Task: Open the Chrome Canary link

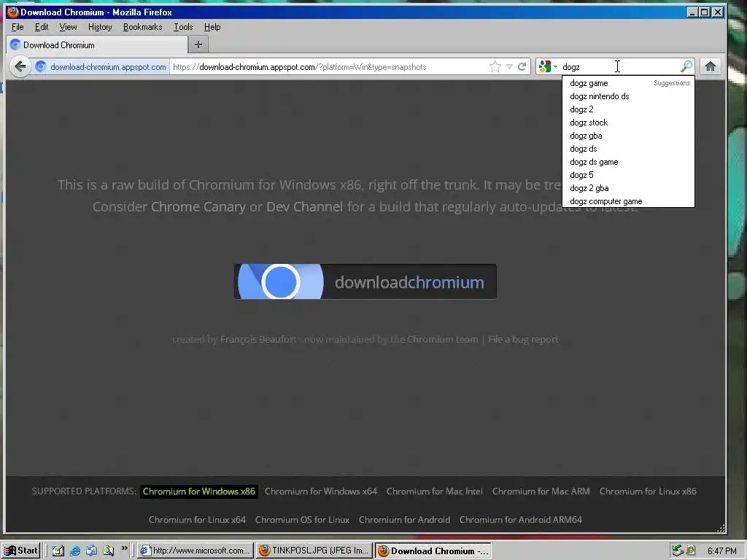Action: (x=198, y=206)
